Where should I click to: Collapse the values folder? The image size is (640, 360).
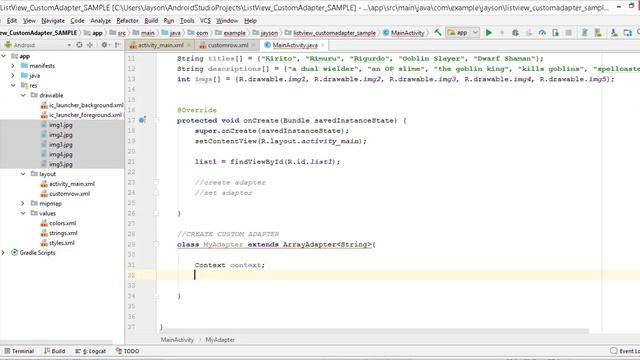point(23,213)
